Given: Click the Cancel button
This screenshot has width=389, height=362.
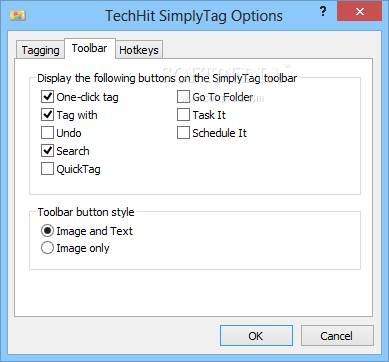Looking at the screenshot, I should click(337, 336).
